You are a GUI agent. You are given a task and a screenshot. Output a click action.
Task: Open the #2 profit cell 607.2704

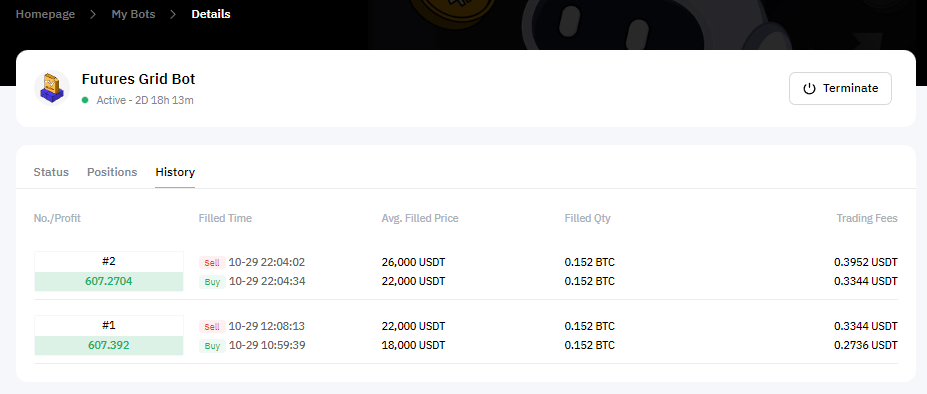pyautogui.click(x=109, y=282)
